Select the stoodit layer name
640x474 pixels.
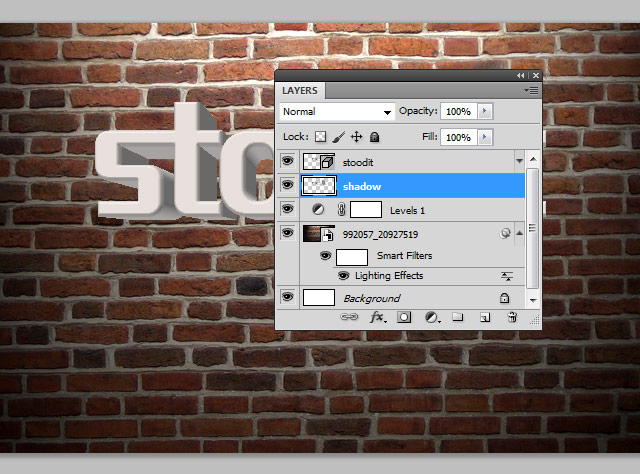pos(358,162)
